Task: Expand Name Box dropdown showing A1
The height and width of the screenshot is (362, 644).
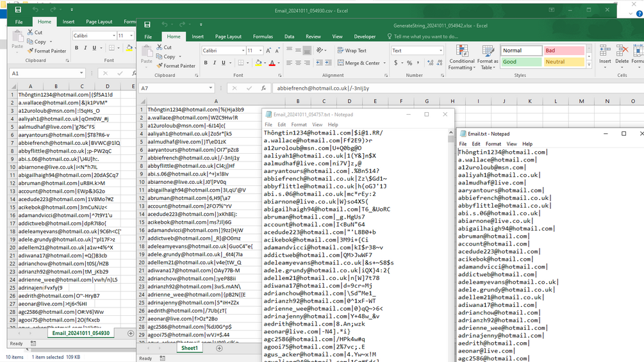Action: (81, 73)
